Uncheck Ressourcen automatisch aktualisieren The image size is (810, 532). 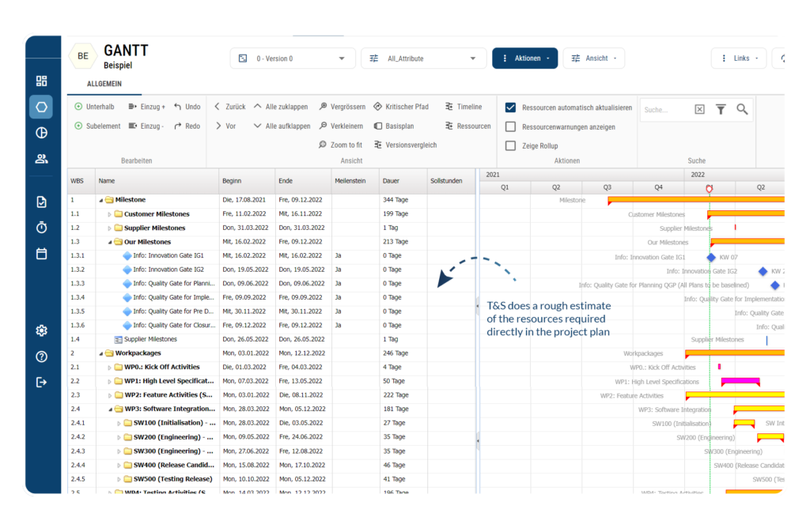point(510,107)
